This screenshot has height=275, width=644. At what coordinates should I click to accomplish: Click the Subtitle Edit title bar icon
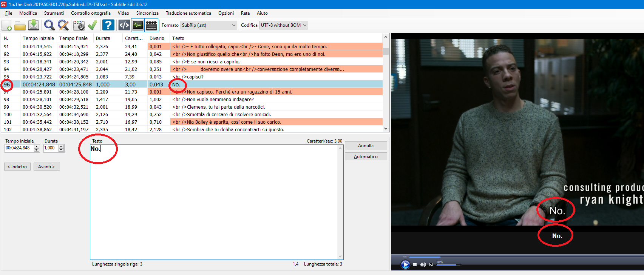3,4
